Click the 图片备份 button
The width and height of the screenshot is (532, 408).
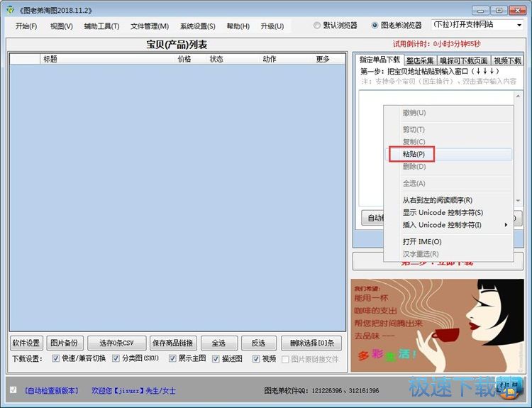[65, 343]
